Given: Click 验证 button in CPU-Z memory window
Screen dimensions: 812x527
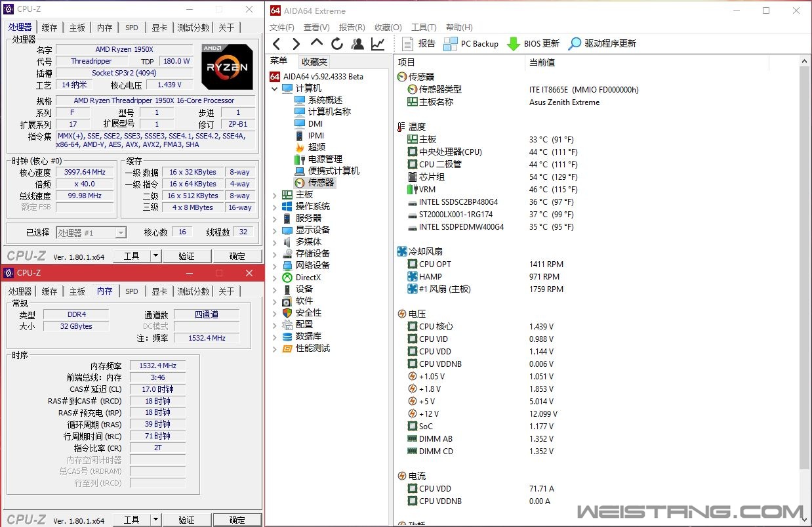Looking at the screenshot, I should [186, 520].
